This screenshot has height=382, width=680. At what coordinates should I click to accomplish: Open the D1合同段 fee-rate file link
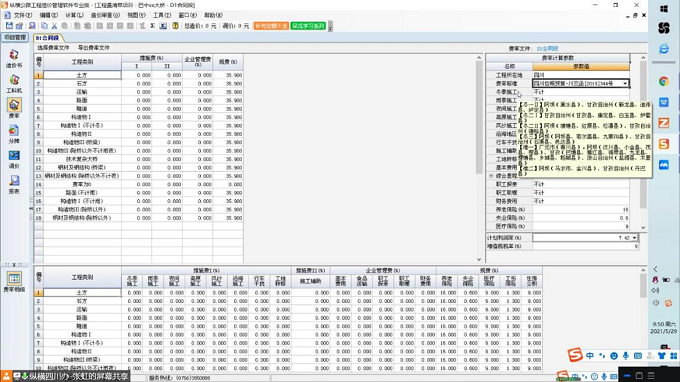[x=547, y=49]
